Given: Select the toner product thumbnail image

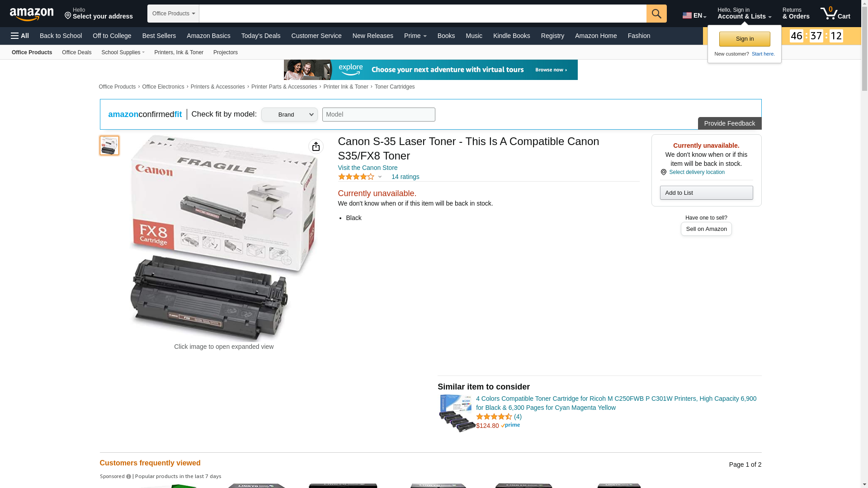Looking at the screenshot, I should tap(109, 145).
